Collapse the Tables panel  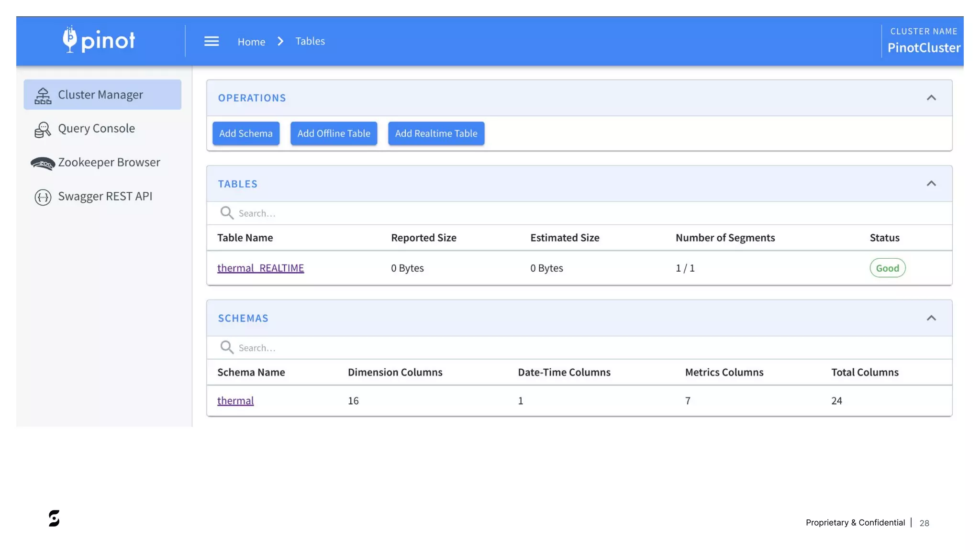point(931,184)
